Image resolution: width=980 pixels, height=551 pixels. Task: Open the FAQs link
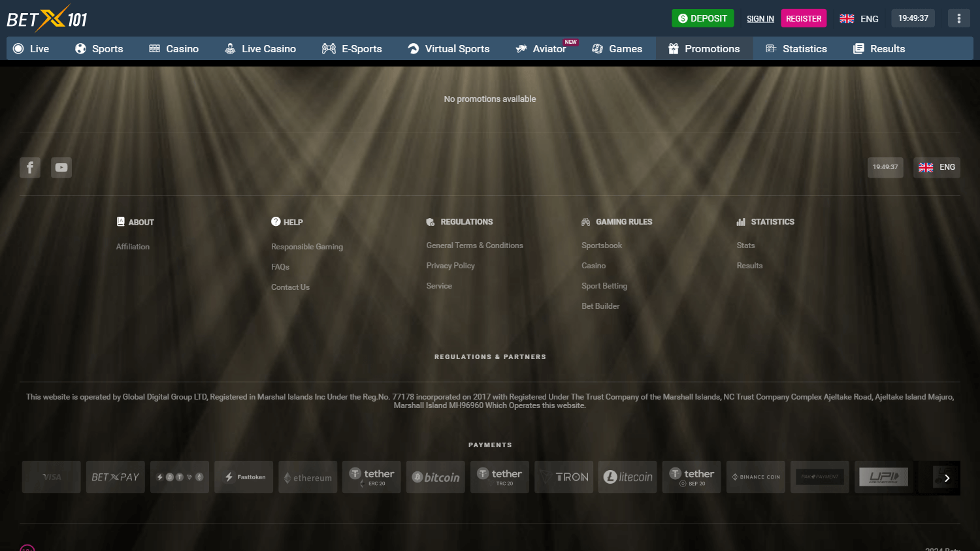tap(280, 267)
